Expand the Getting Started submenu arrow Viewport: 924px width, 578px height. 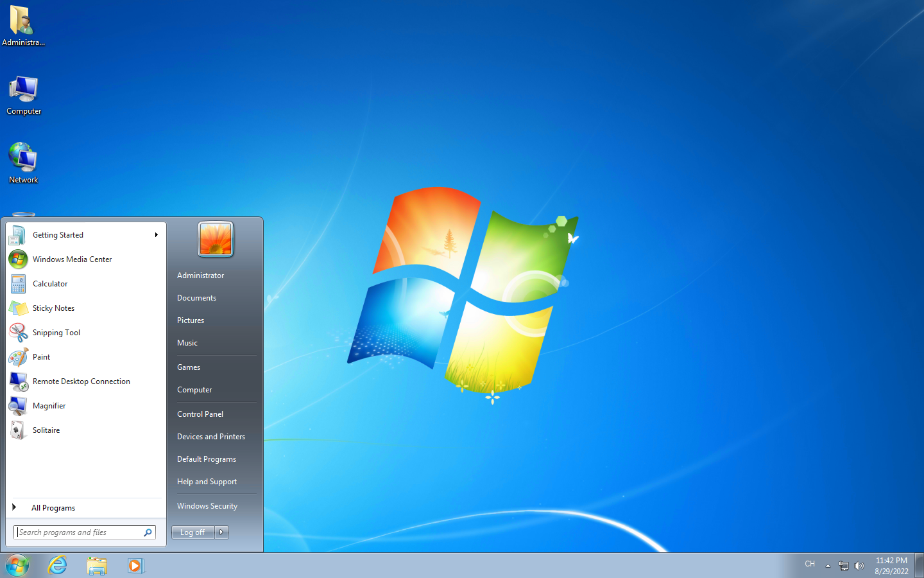[x=156, y=235]
